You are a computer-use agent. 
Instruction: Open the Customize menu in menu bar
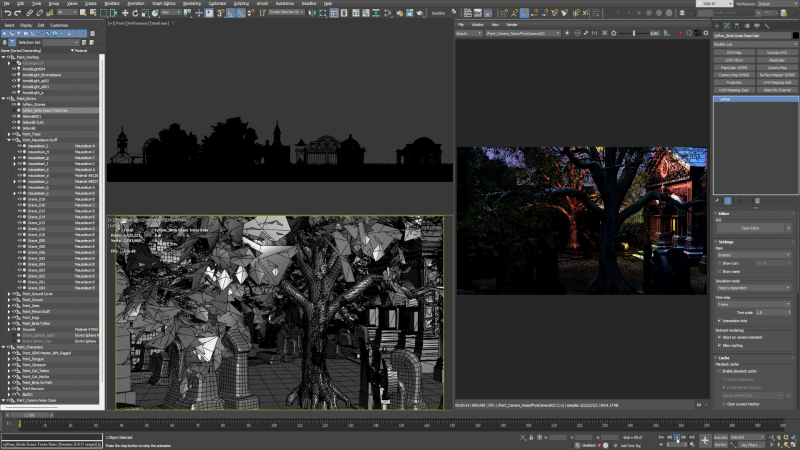coord(216,3)
